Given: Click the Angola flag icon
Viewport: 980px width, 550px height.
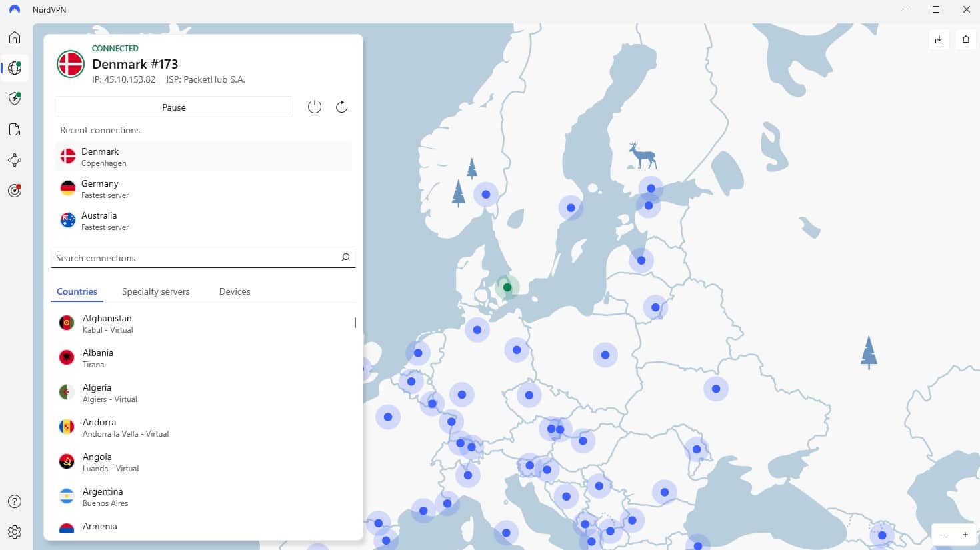Looking at the screenshot, I should (x=67, y=462).
